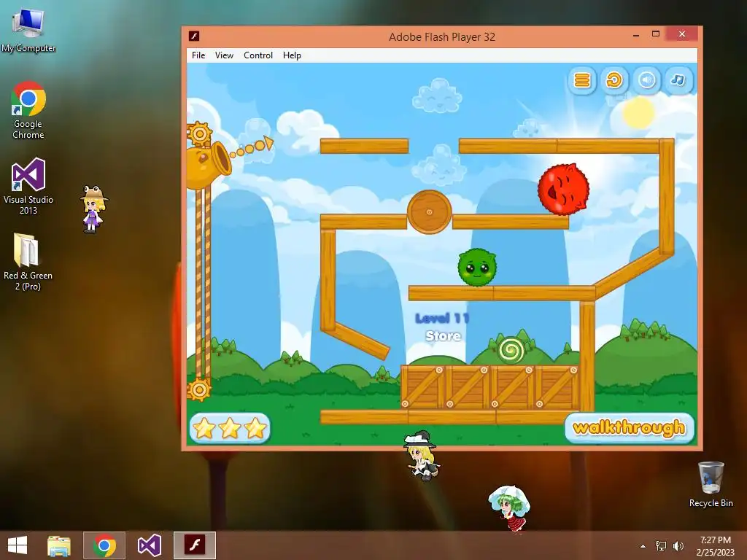Image resolution: width=747 pixels, height=560 pixels.
Task: Click the Level 11 label
Action: (442, 318)
